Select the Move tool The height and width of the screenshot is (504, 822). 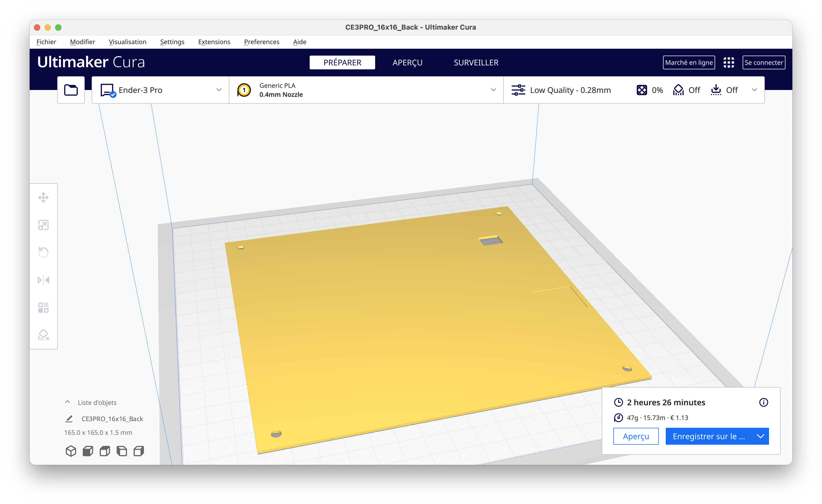pos(43,197)
